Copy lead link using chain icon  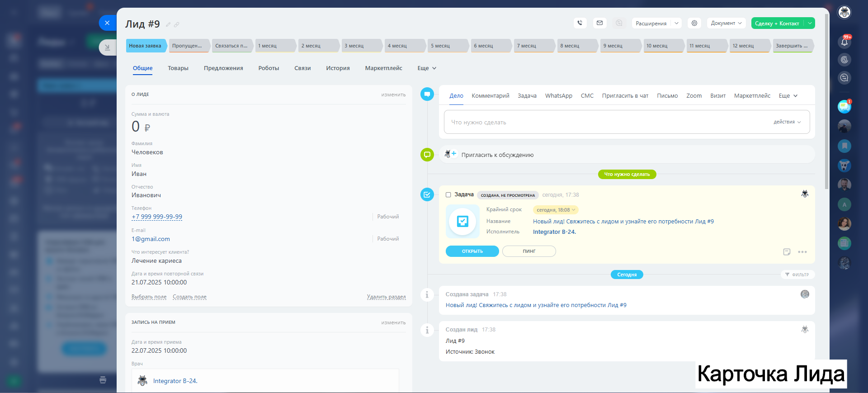coord(177,25)
